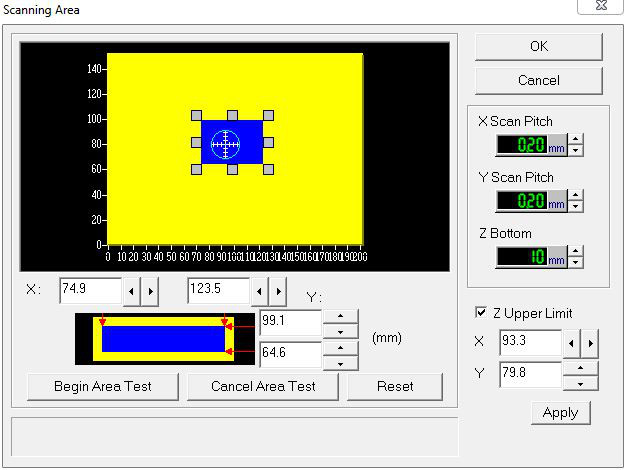The height and width of the screenshot is (470, 626).
Task: Confirm with the OK button
Action: 539,47
